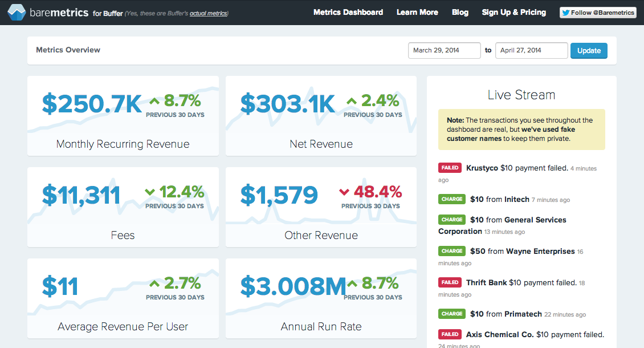Click the FAILED badge for Krustyco payment
Viewport: 644px width, 348px height.
[x=450, y=168]
